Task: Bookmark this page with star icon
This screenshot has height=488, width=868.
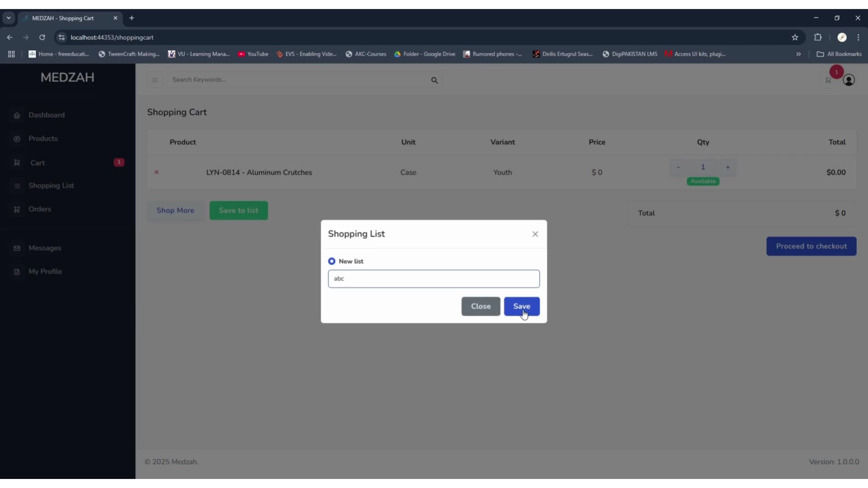Action: pos(795,38)
